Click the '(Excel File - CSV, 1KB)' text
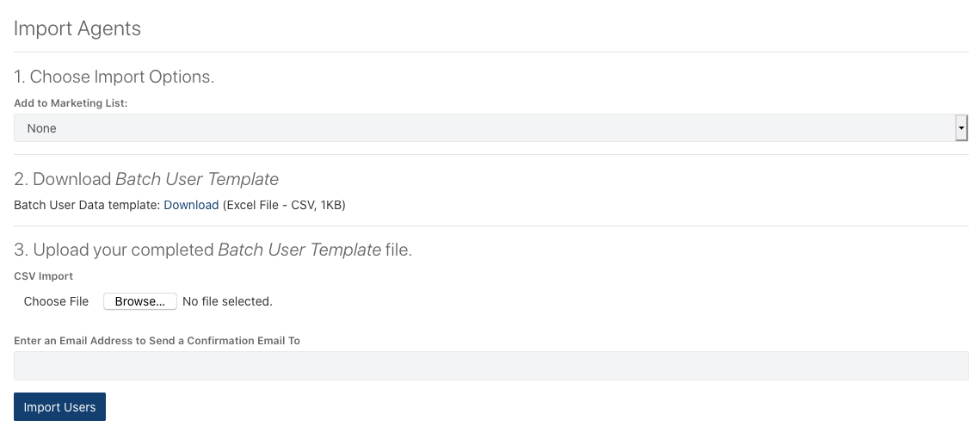The height and width of the screenshot is (439, 980). pos(284,205)
